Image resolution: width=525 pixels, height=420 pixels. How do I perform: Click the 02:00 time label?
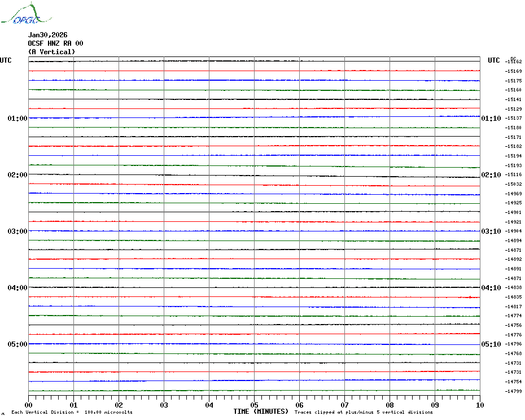click(17, 175)
